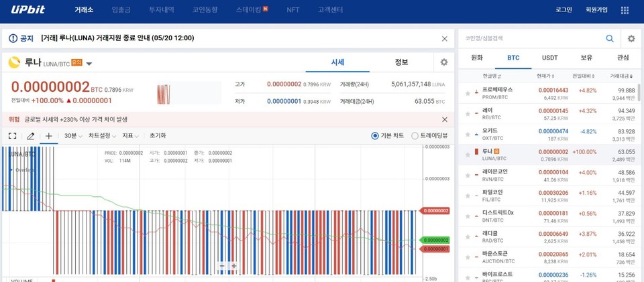Click the LUNA mini price chart thumbnail
The width and height of the screenshot is (644, 282).
point(189,93)
